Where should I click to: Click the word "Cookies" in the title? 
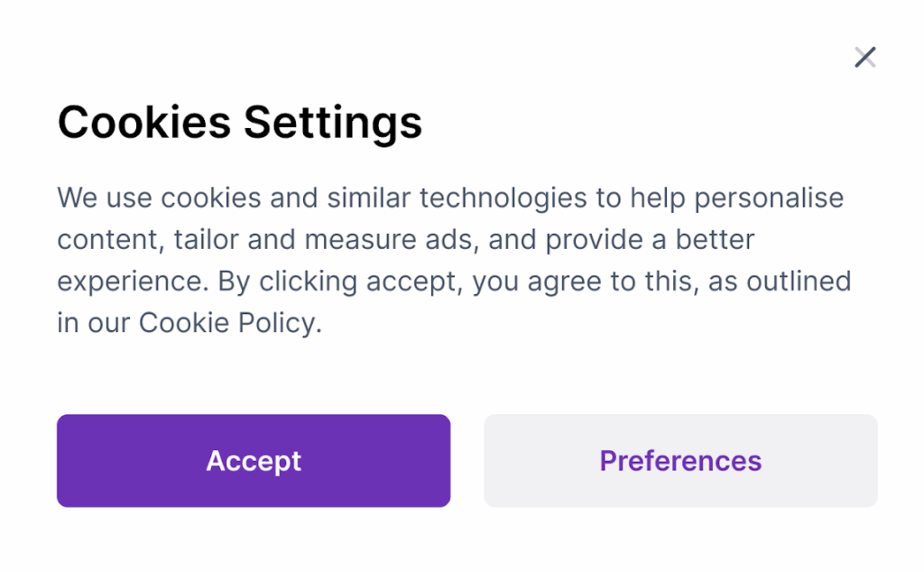point(144,122)
